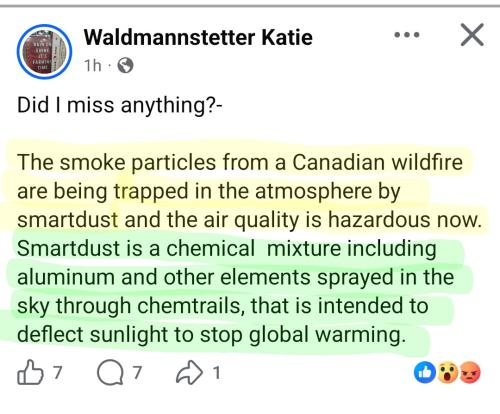Screen dimensions: 500x414
Task: Click the share count number 1
Action: point(216,373)
